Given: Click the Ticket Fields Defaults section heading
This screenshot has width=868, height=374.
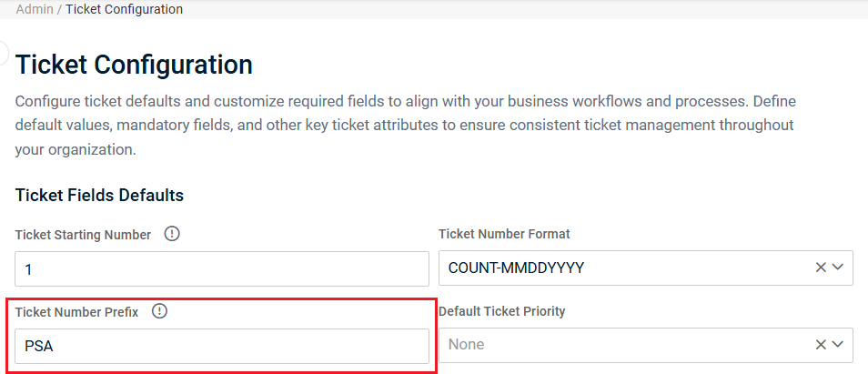Looking at the screenshot, I should (99, 196).
